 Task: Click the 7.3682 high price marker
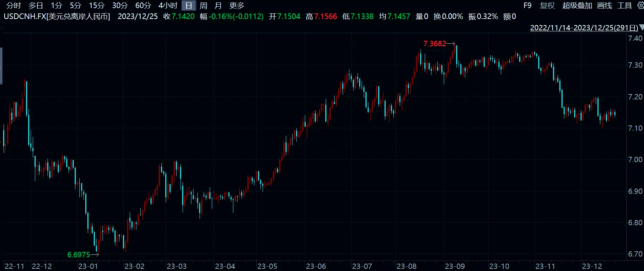click(x=435, y=44)
